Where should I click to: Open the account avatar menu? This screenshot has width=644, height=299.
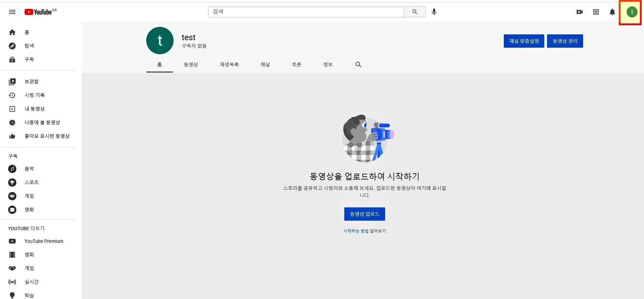(x=632, y=12)
